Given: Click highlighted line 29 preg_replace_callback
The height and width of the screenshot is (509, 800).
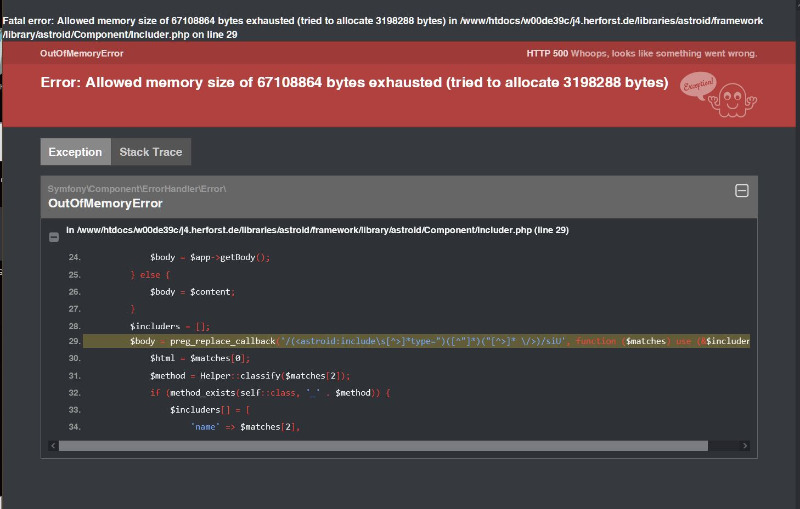Looking at the screenshot, I should coord(416,341).
